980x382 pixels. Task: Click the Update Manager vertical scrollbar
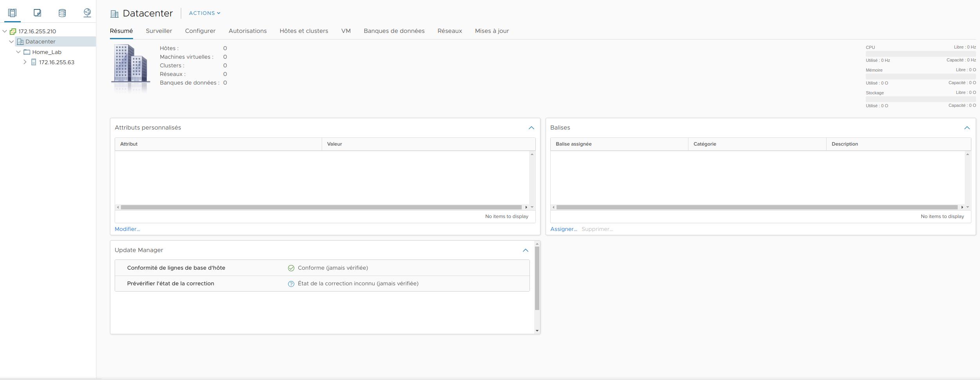(537, 278)
